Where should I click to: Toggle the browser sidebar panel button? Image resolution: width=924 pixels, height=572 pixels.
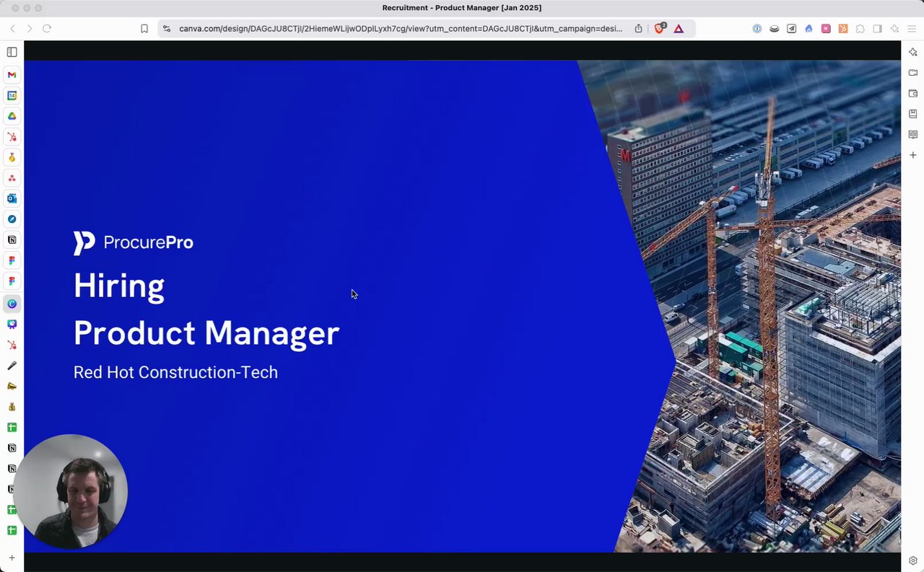tap(878, 28)
